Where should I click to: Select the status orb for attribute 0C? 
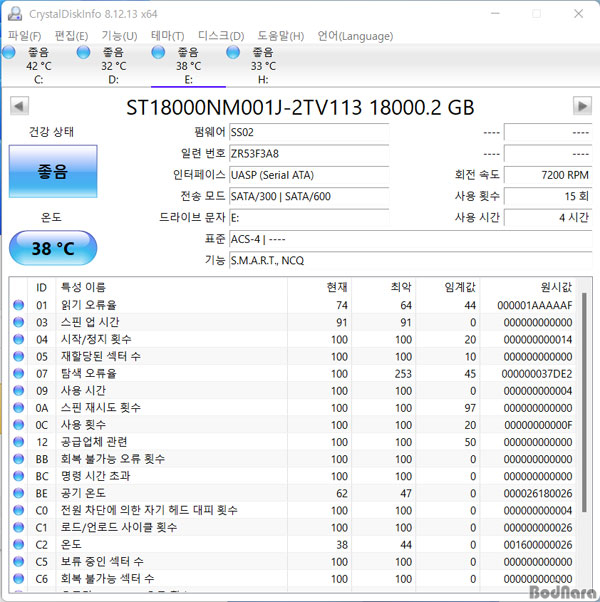tap(18, 425)
